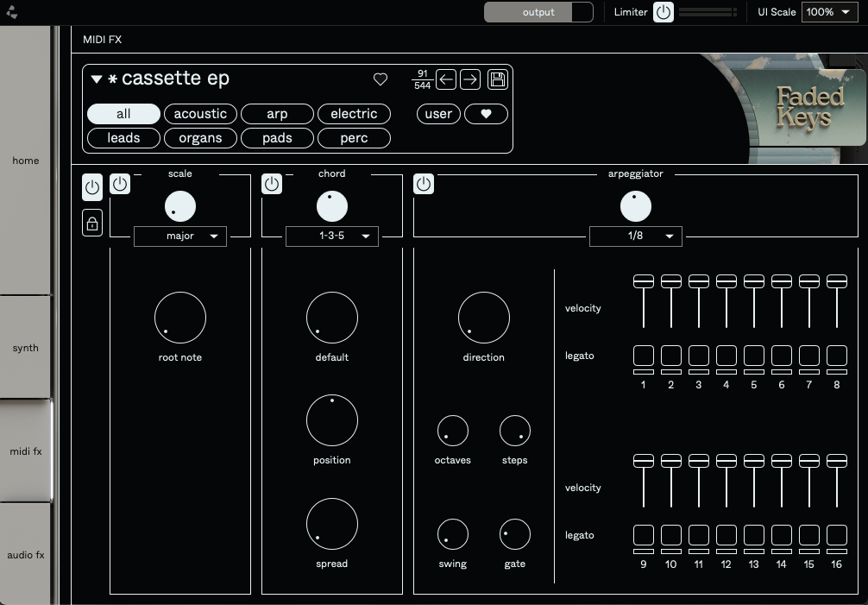This screenshot has height=605, width=868.
Task: Toggle the global MIDI FX power button
Action: pyautogui.click(x=92, y=187)
